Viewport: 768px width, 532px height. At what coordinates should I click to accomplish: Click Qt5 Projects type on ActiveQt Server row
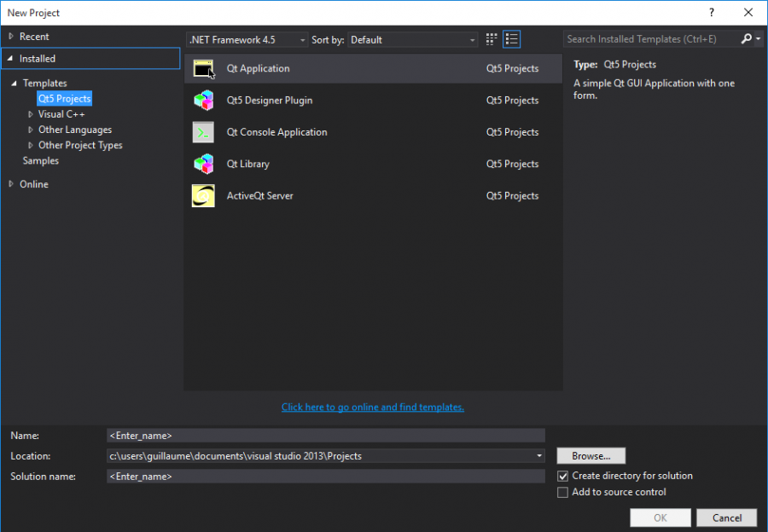coord(512,196)
